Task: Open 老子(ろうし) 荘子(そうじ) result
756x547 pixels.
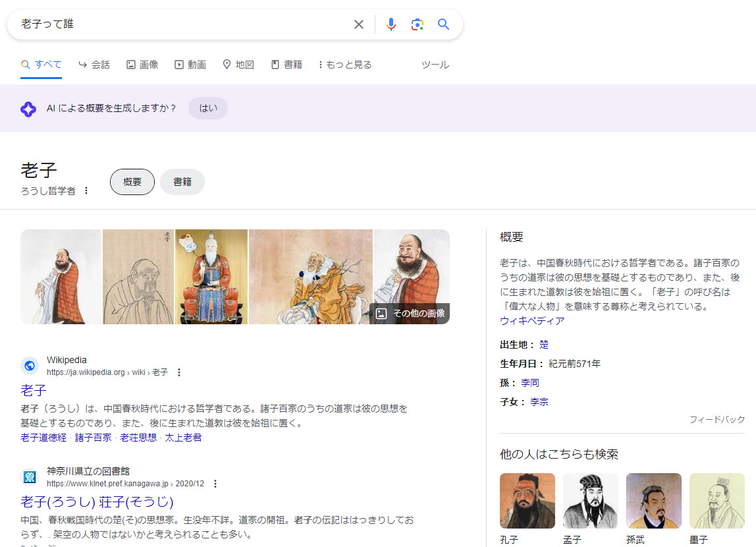Action: [97, 502]
